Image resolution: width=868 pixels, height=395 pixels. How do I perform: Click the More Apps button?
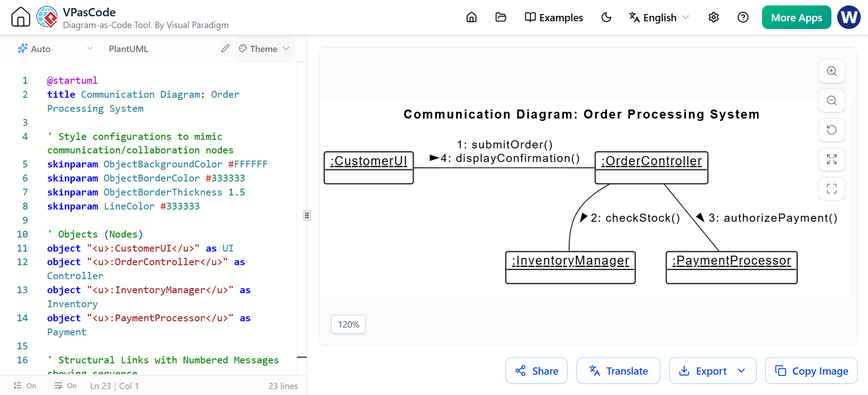pyautogui.click(x=796, y=17)
